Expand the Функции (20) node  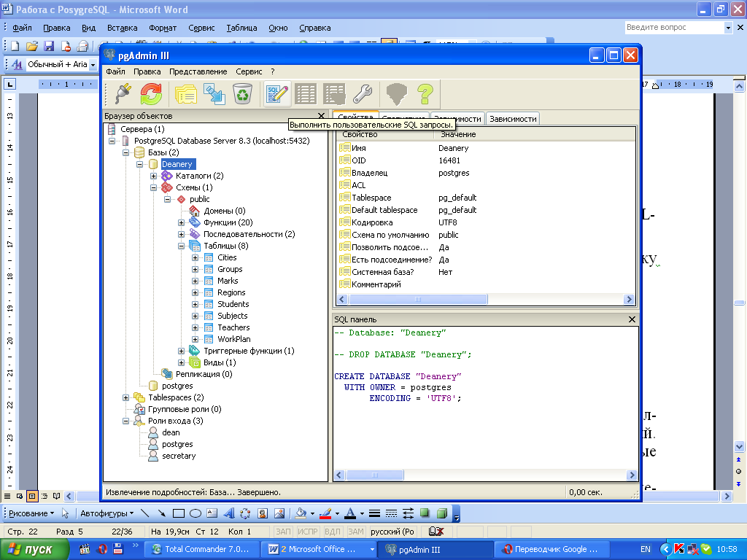tap(181, 223)
